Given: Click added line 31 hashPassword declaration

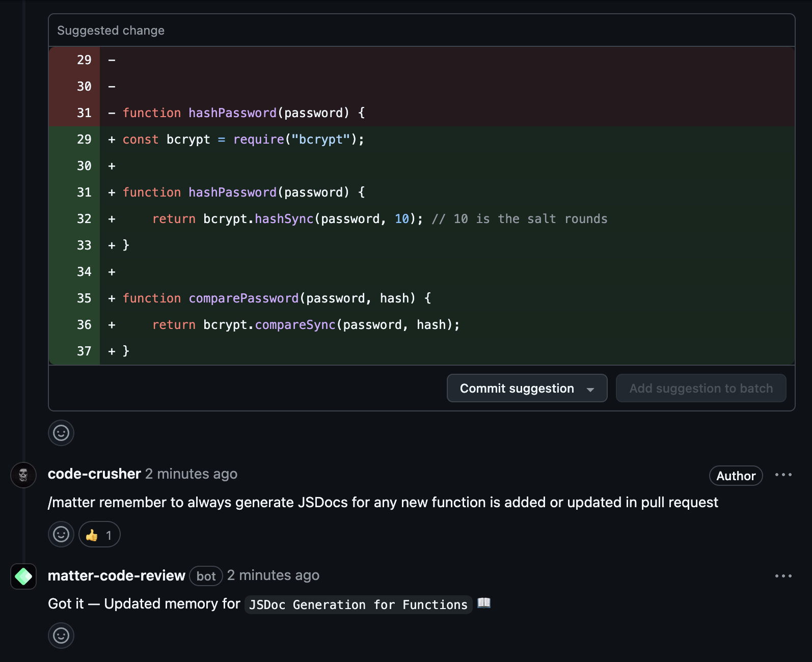Looking at the screenshot, I should (243, 192).
